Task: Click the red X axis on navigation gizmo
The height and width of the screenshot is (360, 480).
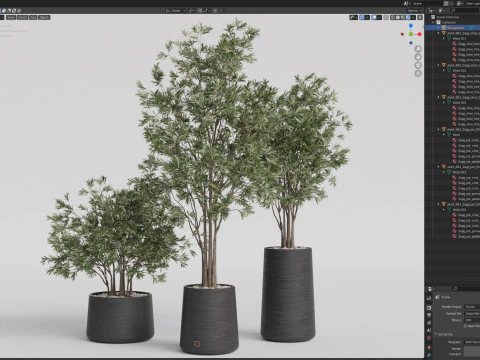Action: coord(419,34)
